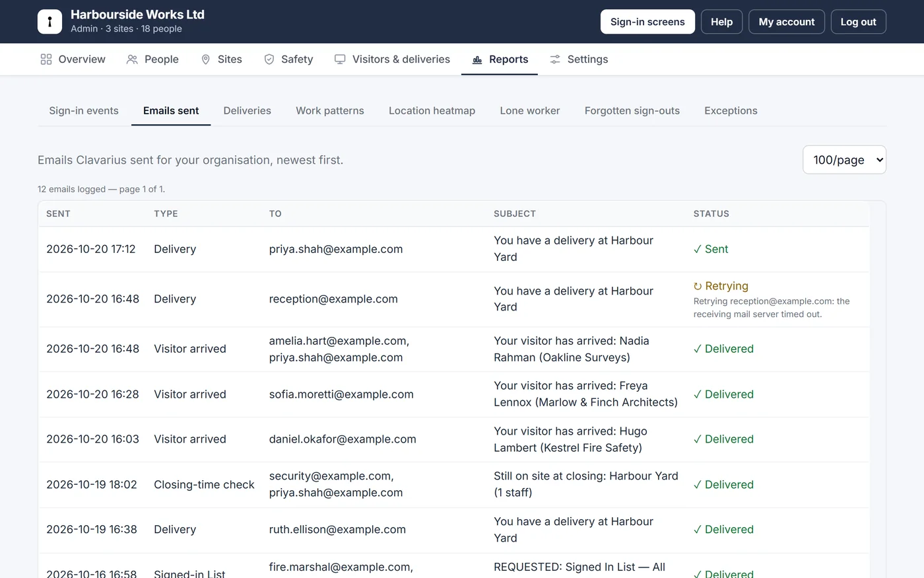Click the Sent status in first row
This screenshot has width=924, height=578.
tap(711, 249)
